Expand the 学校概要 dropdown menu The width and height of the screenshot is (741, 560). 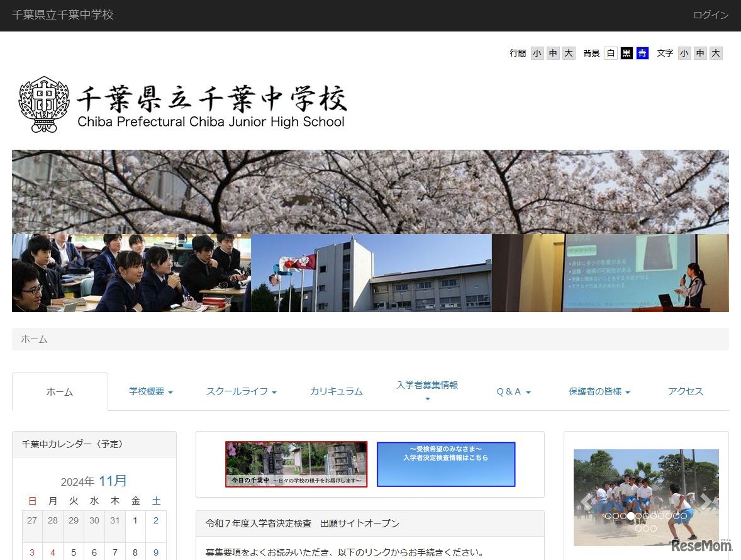coord(150,391)
